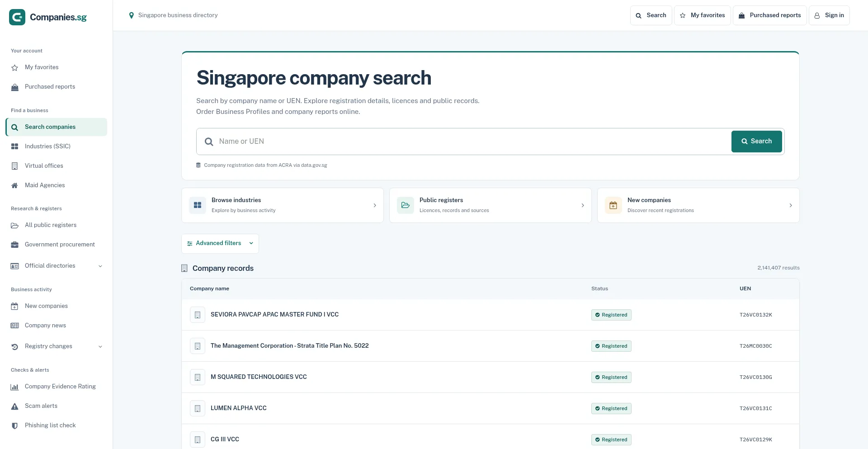The width and height of the screenshot is (868, 449).
Task: Click the folder icon beside All public registers
Action: [x=15, y=225]
